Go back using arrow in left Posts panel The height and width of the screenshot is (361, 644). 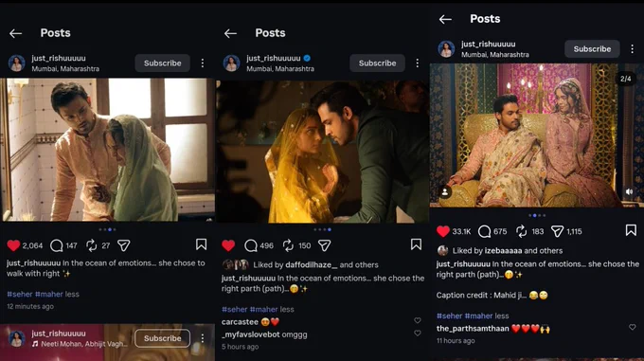pos(15,33)
